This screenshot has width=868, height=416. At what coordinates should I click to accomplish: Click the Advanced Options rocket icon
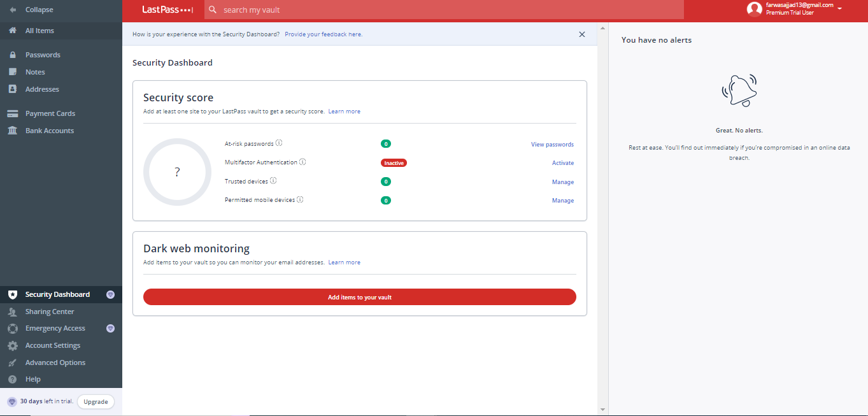coord(13,362)
